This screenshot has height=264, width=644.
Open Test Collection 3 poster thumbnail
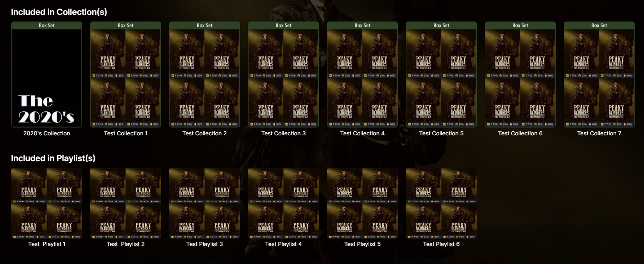coord(283,74)
